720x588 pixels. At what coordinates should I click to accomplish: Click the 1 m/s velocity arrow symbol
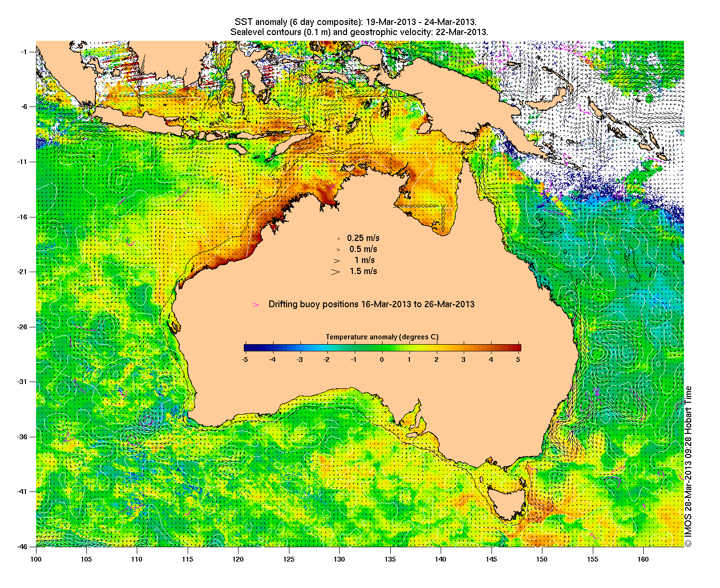[337, 261]
